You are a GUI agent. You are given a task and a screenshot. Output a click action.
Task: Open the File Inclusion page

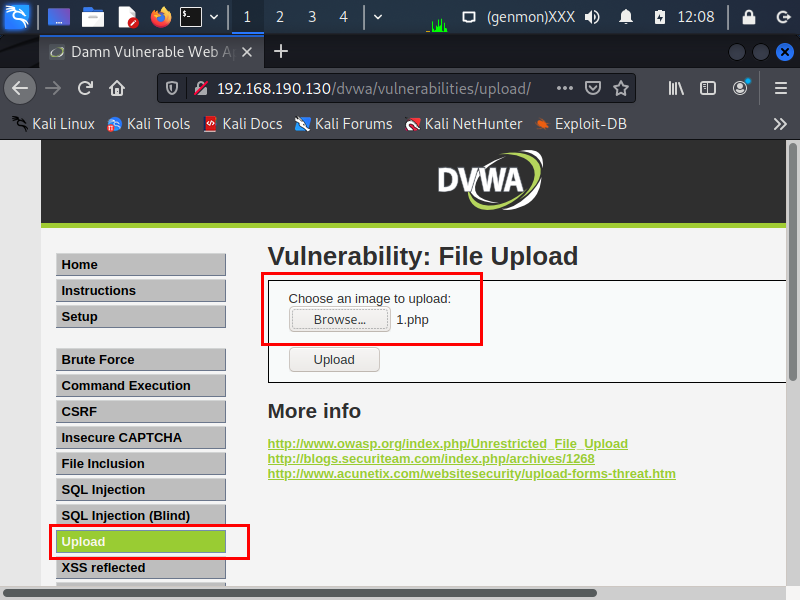[141, 463]
